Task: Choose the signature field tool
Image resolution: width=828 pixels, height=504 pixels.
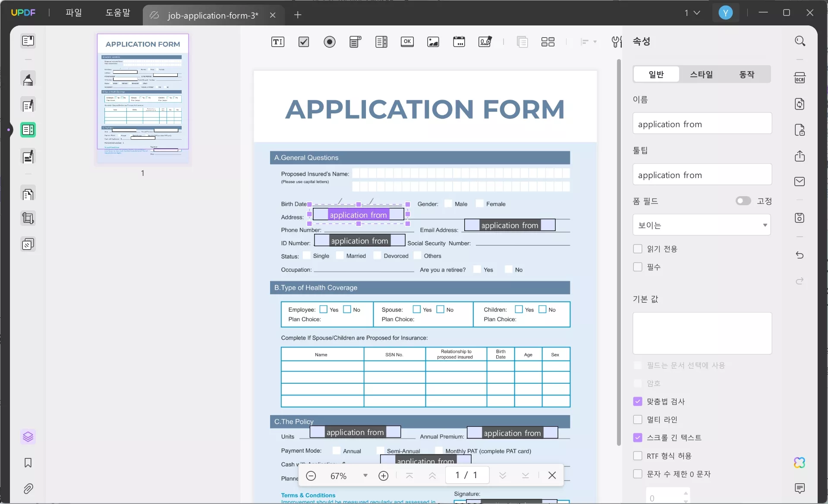Action: click(x=485, y=42)
